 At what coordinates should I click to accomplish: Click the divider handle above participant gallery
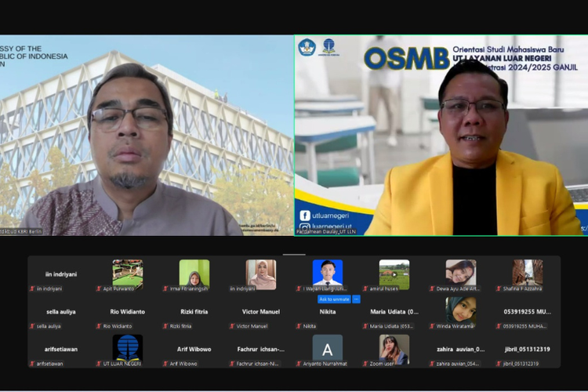click(x=294, y=253)
